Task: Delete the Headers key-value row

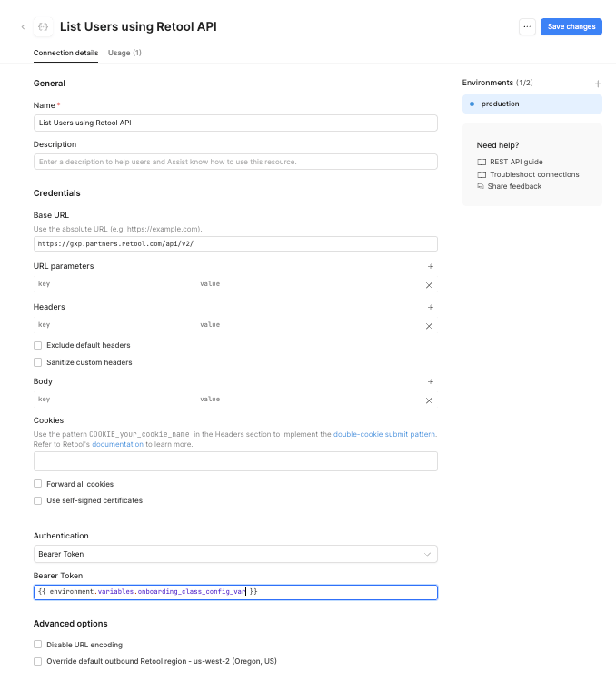Action: point(430,326)
